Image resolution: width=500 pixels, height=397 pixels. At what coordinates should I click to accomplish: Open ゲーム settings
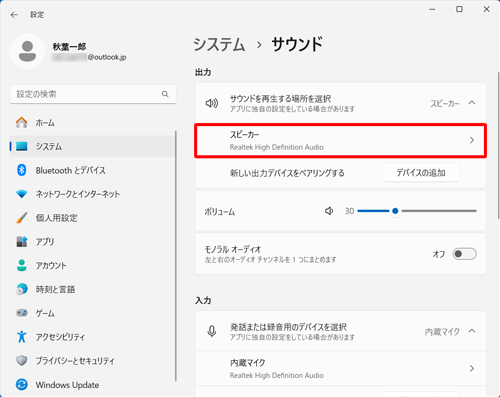click(x=92, y=313)
